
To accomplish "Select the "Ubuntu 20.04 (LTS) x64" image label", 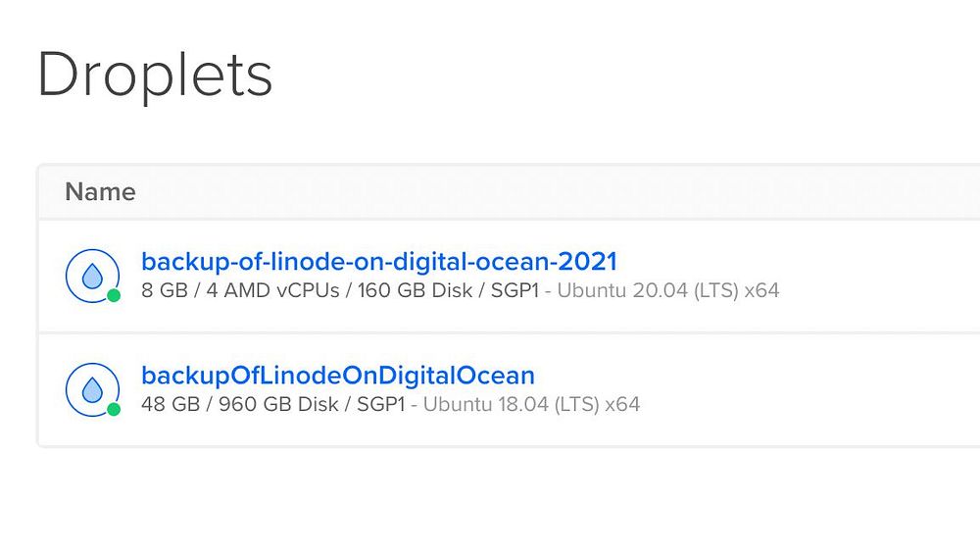I will click(668, 290).
